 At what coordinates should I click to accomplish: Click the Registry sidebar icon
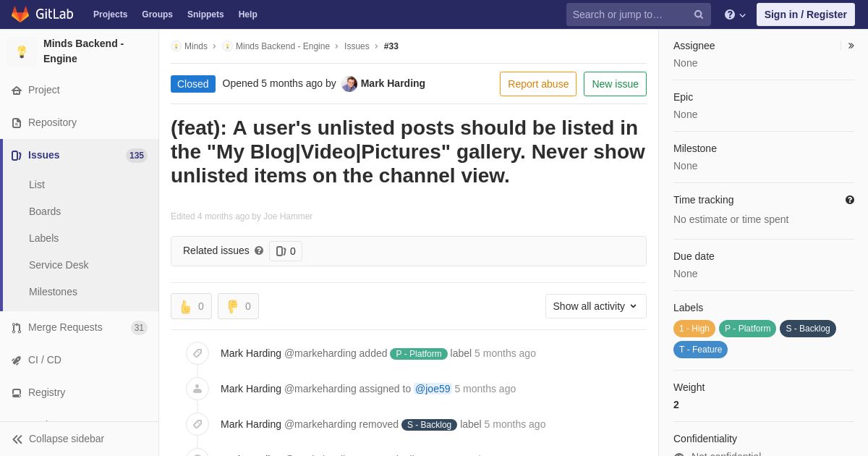[x=16, y=393]
